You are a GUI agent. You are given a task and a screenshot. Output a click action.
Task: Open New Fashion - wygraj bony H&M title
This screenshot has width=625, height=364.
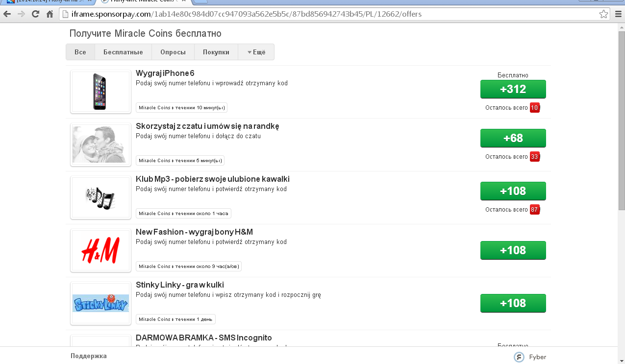click(194, 232)
